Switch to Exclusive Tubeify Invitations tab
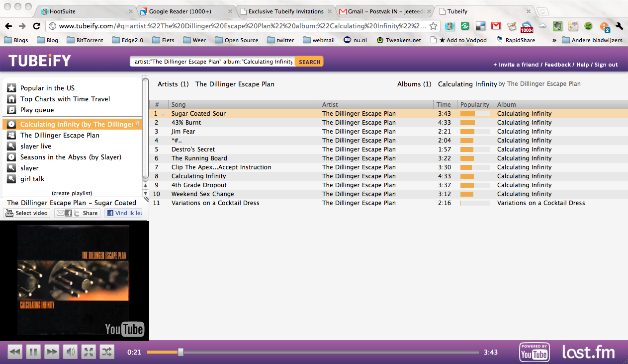This screenshot has height=364, width=628. click(284, 11)
